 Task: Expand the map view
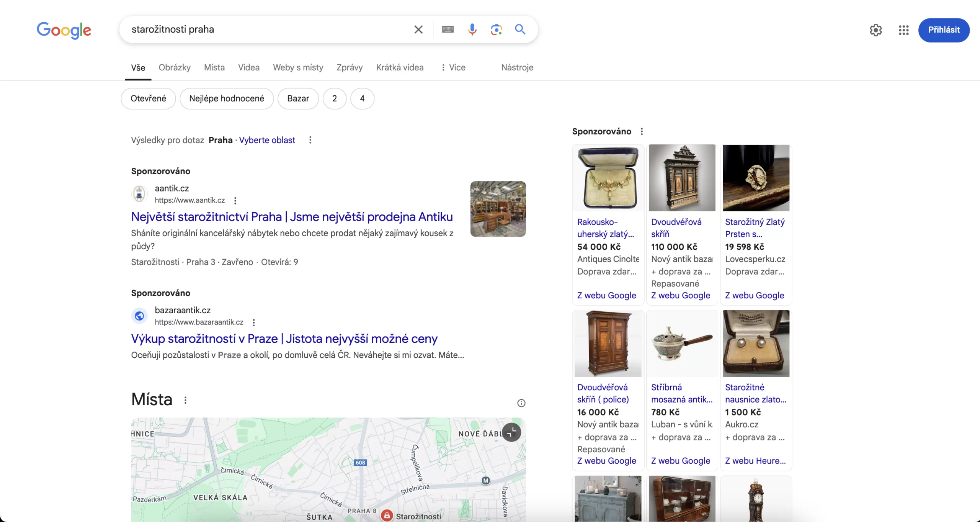point(511,432)
